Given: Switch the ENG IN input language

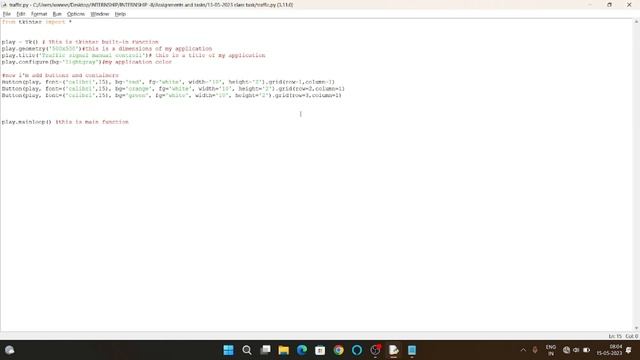Looking at the screenshot, I should pos(551,350).
